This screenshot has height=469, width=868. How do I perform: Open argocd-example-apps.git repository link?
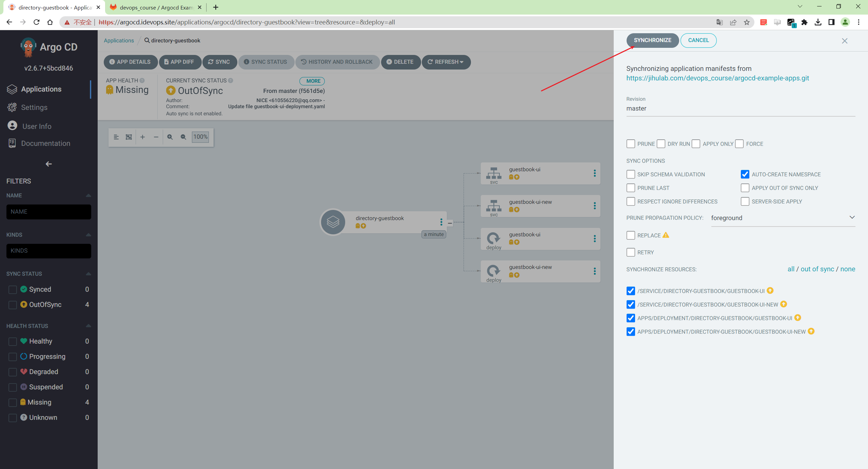click(717, 78)
